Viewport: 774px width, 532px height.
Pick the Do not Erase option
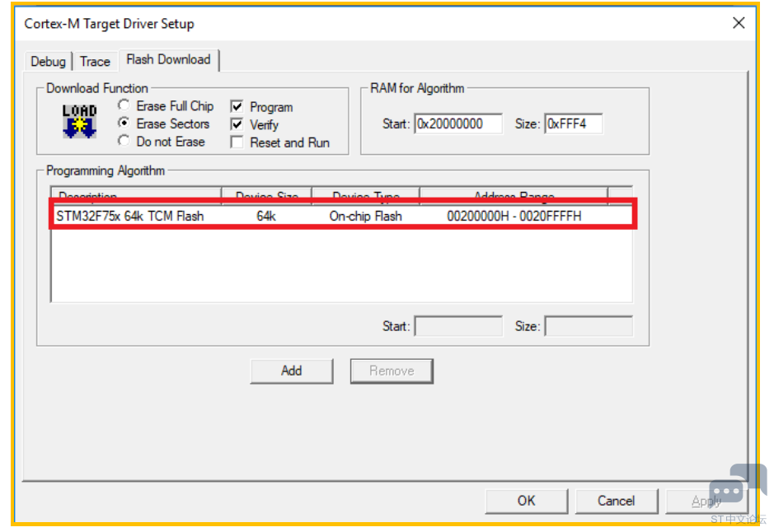pos(124,141)
